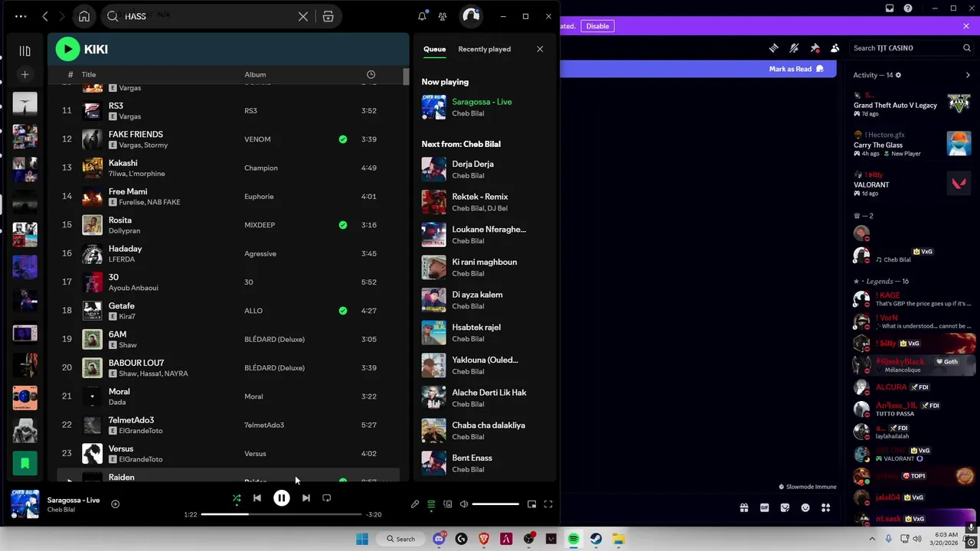The image size is (980, 551).
Task: Toggle the Discord member list icon
Action: point(835,47)
